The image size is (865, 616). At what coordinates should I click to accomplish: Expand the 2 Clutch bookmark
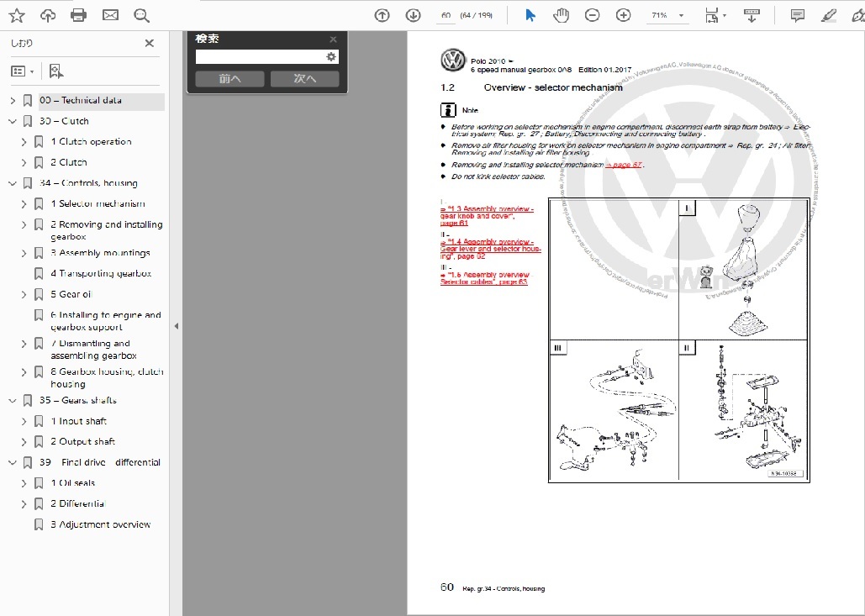pos(24,163)
